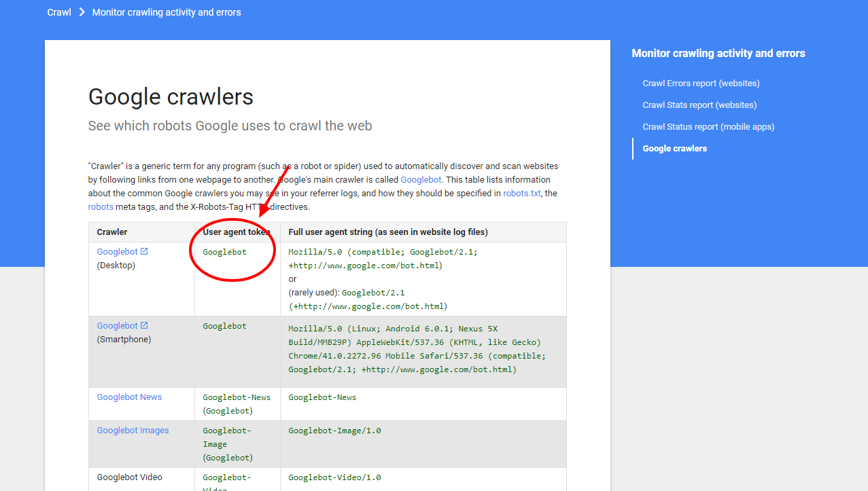This screenshot has width=868, height=491.
Task: Open the robots meta tags link
Action: (x=101, y=206)
